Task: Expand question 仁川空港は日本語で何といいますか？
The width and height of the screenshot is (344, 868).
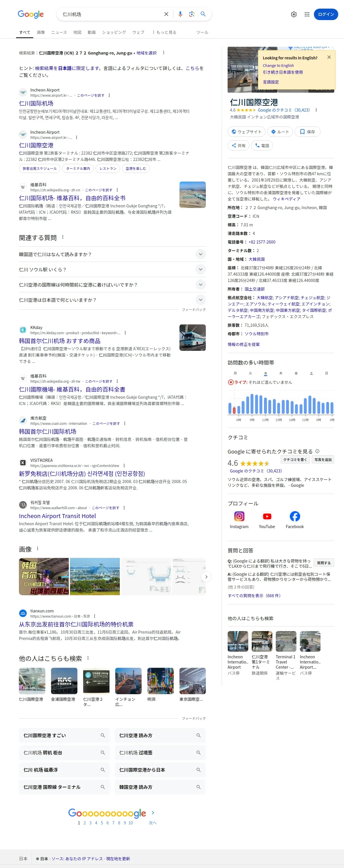Action: tap(112, 300)
